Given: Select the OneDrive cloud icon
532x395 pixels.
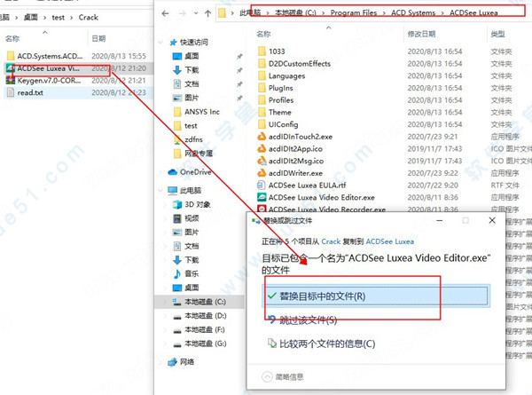Looking at the screenshot, I should [173, 172].
